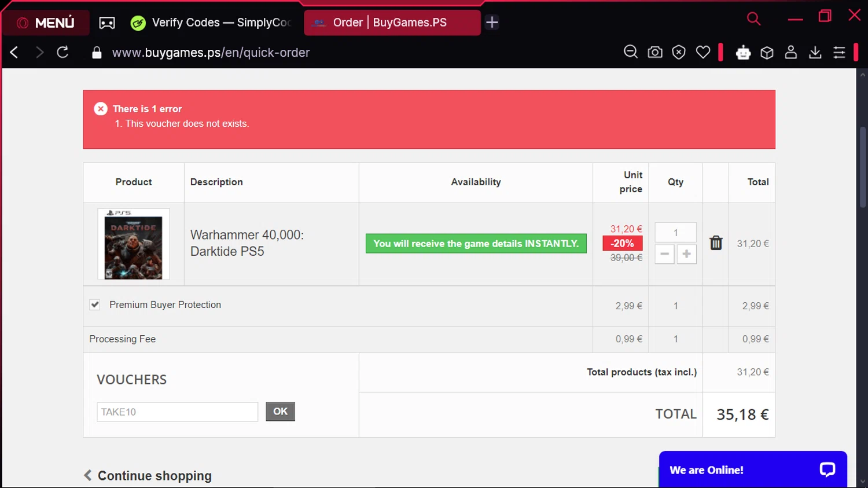Open the extensions cube icon
This screenshot has width=868, height=488.
(x=767, y=53)
